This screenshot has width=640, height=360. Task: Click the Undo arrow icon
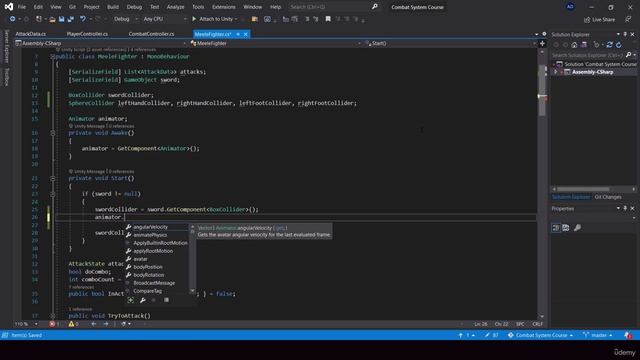(x=83, y=19)
